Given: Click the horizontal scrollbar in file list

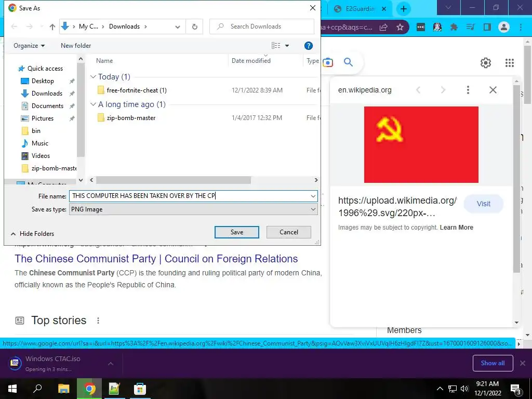Looking at the screenshot, I should pos(174,180).
